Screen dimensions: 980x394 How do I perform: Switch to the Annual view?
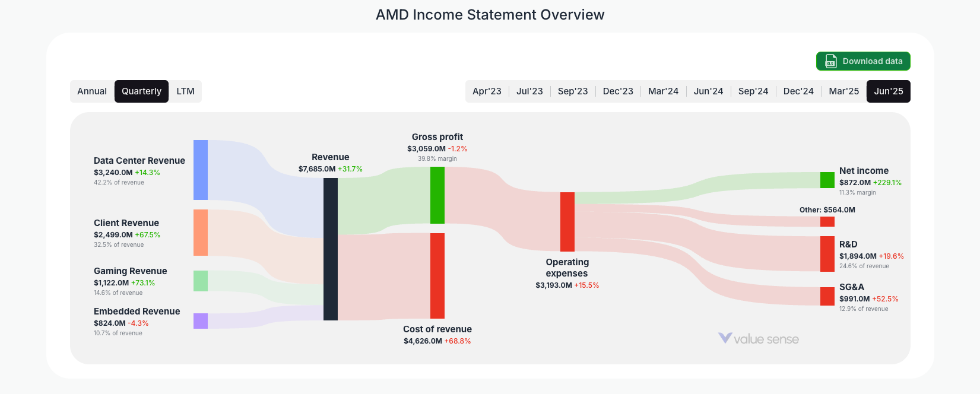point(92,91)
